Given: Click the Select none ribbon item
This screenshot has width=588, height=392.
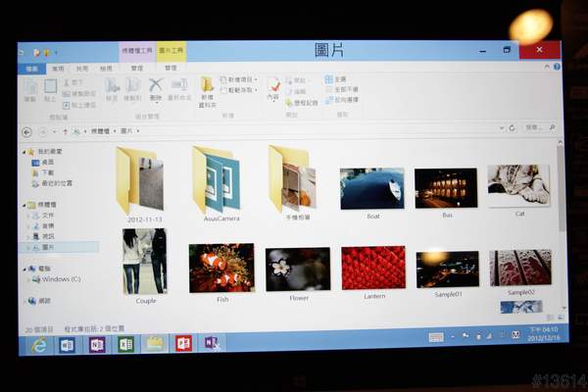Looking at the screenshot, I should tap(342, 89).
